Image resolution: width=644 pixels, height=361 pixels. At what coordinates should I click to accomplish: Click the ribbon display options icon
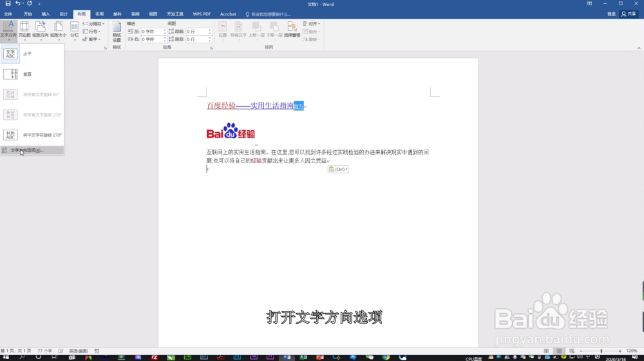[589, 4]
